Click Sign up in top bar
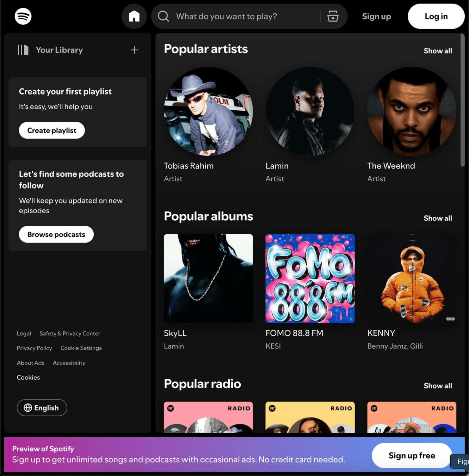Image resolution: width=469 pixels, height=476 pixels. click(x=376, y=16)
